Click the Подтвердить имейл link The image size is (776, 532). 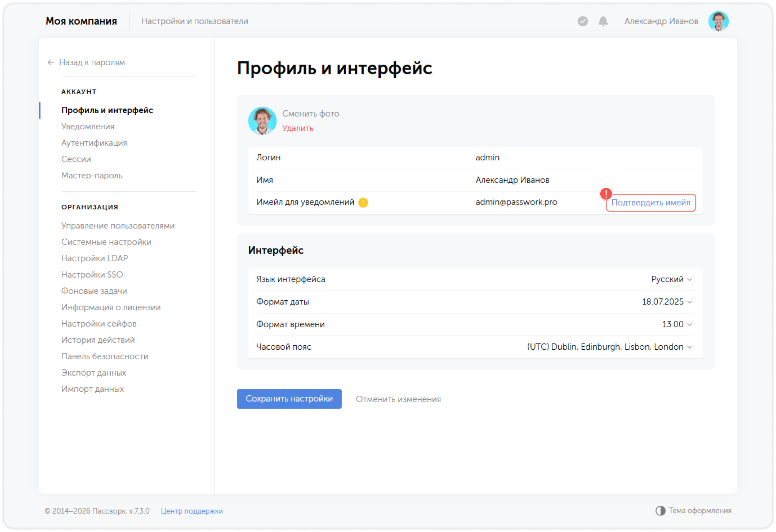pos(651,203)
